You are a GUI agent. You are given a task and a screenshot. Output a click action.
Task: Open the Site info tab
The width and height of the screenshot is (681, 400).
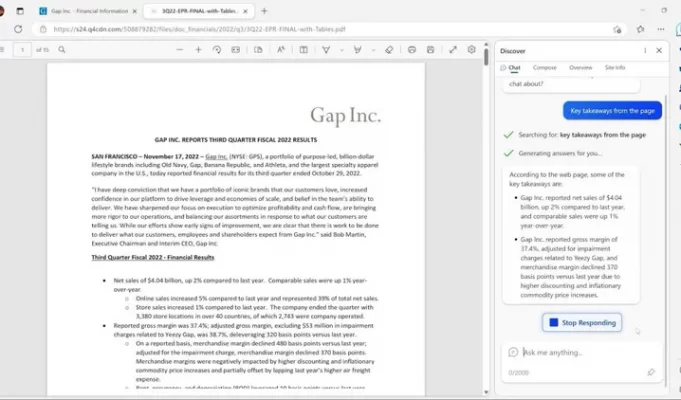point(615,67)
